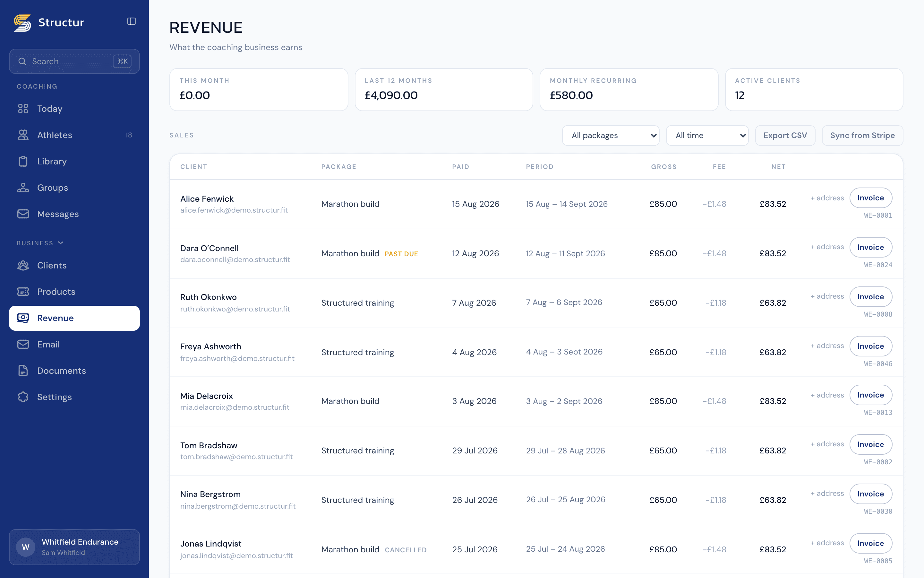Click the W avatar for Whitfield Endurance
Screen dimensions: 924x578
click(26, 547)
